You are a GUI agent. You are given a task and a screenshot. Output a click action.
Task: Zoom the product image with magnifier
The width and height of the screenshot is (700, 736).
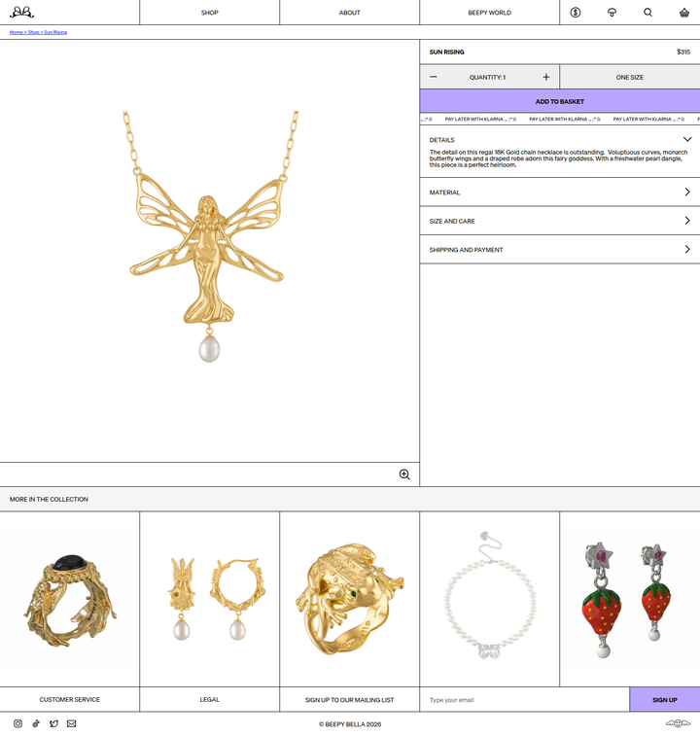[404, 474]
